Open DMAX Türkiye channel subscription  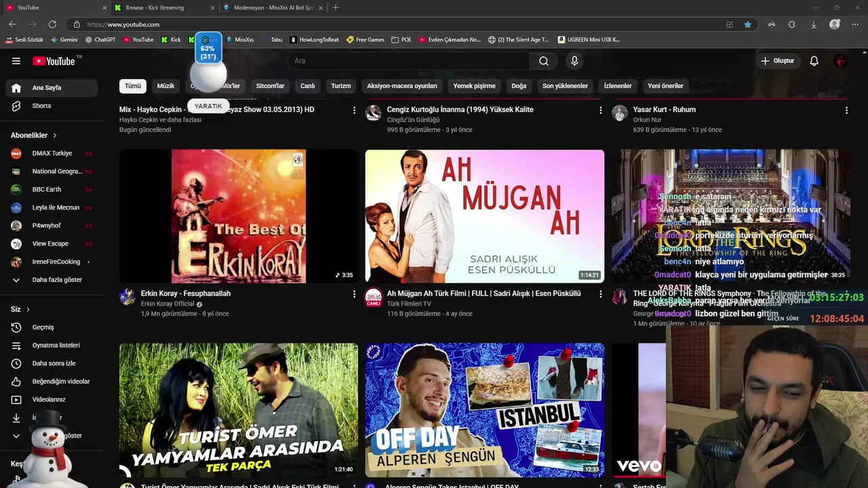pyautogui.click(x=52, y=153)
